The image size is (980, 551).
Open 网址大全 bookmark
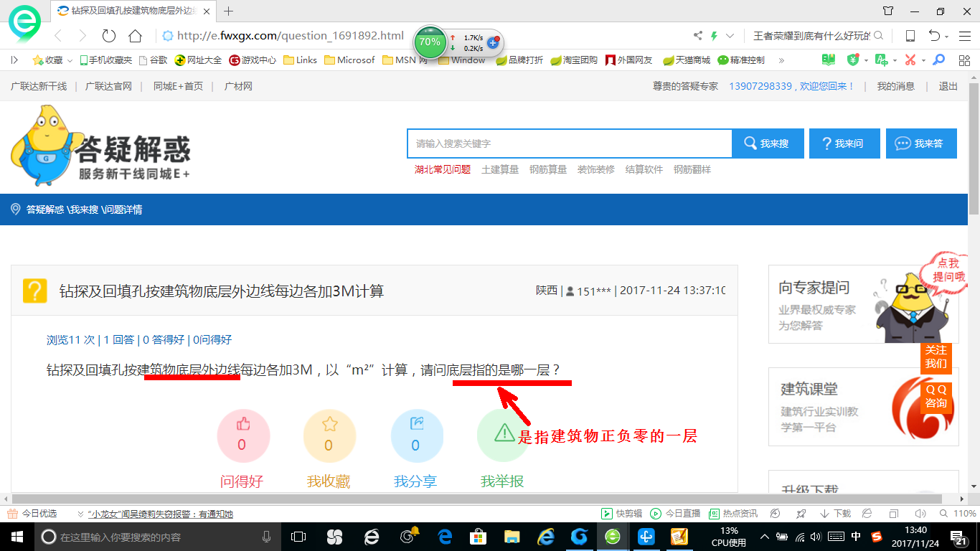(199, 60)
